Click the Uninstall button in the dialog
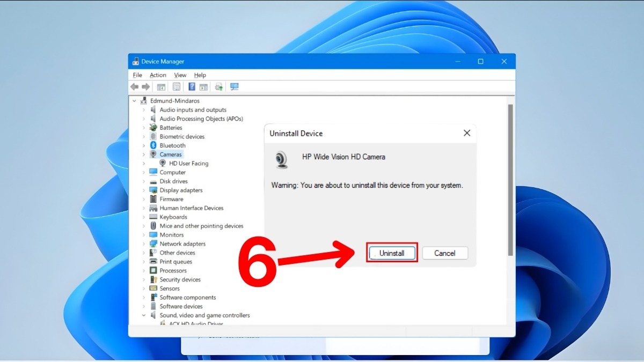 (x=392, y=253)
